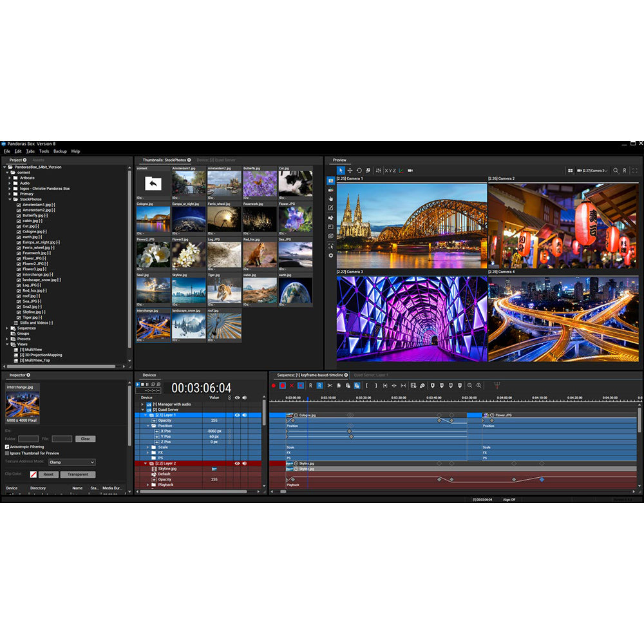Click the Clear button in the Inspector
This screenshot has height=644, width=644.
click(x=85, y=439)
